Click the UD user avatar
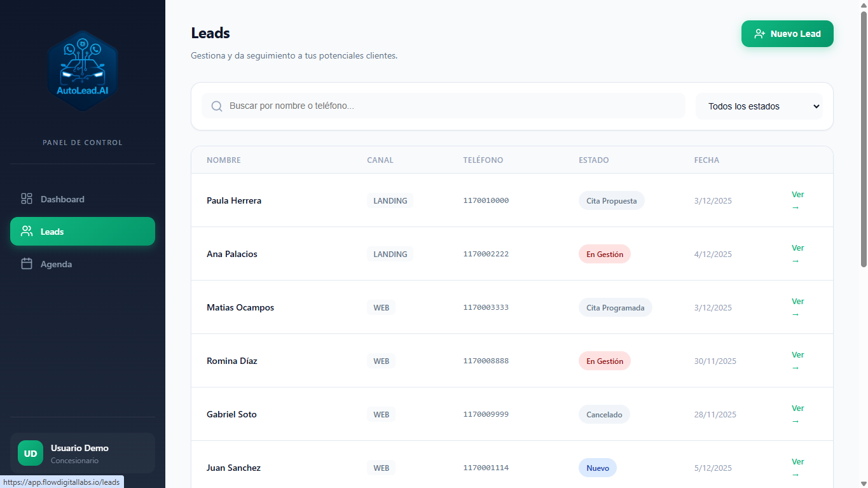The image size is (868, 488). 31,453
